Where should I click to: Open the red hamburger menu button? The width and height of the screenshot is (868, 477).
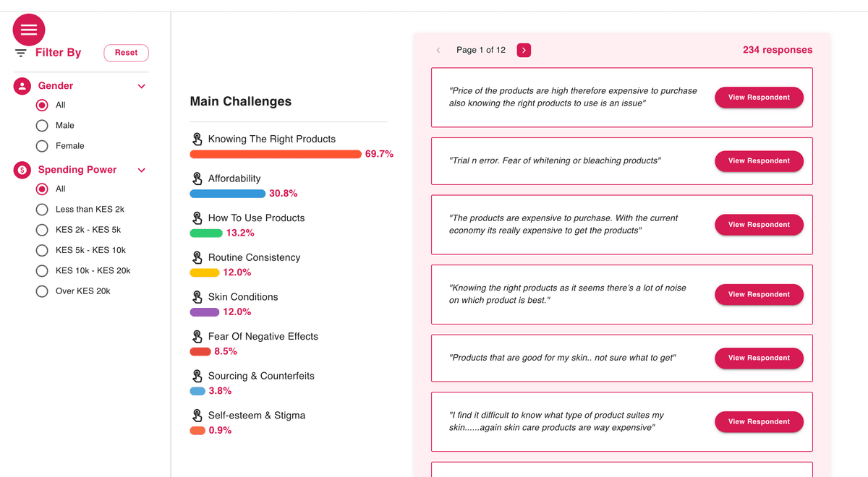pyautogui.click(x=29, y=30)
